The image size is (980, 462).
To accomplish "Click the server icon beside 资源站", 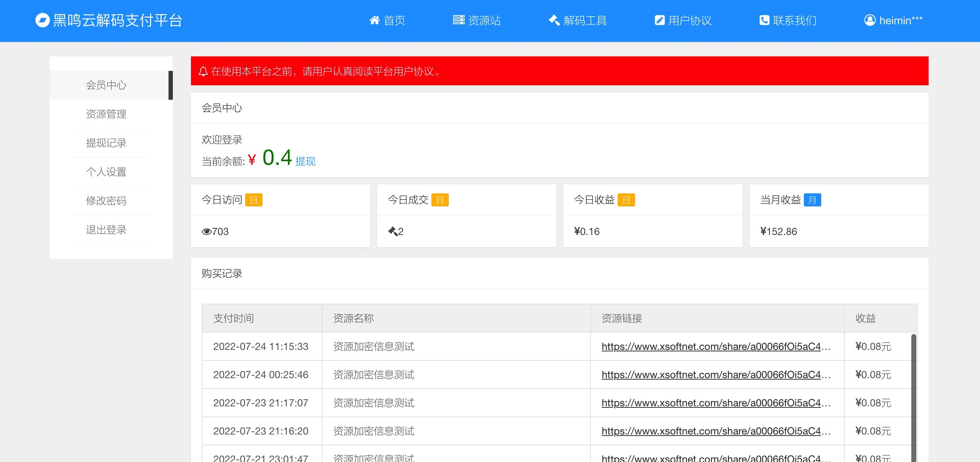I will 459,20.
